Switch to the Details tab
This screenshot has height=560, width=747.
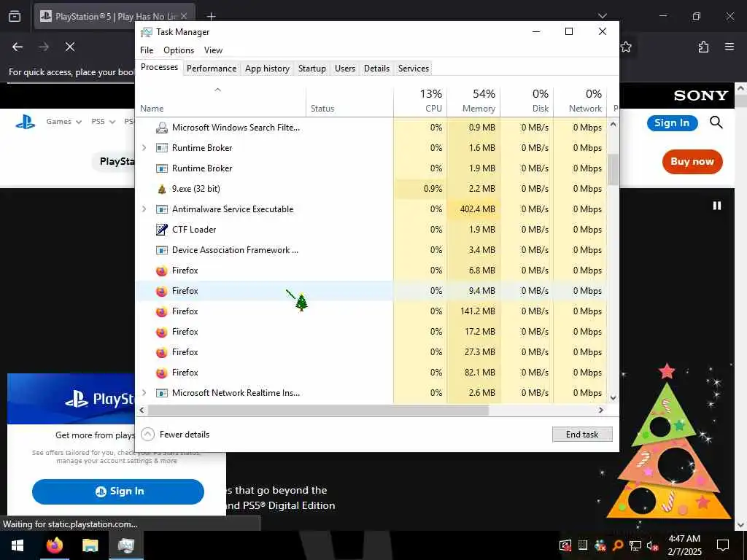point(377,69)
